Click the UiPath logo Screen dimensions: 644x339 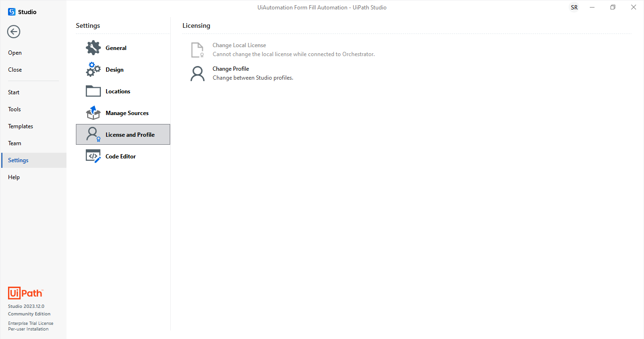pyautogui.click(x=25, y=293)
